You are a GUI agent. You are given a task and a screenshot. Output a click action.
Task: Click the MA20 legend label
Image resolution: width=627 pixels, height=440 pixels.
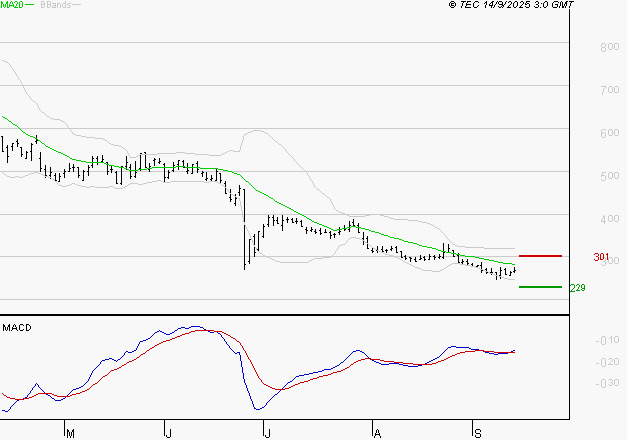[12, 5]
